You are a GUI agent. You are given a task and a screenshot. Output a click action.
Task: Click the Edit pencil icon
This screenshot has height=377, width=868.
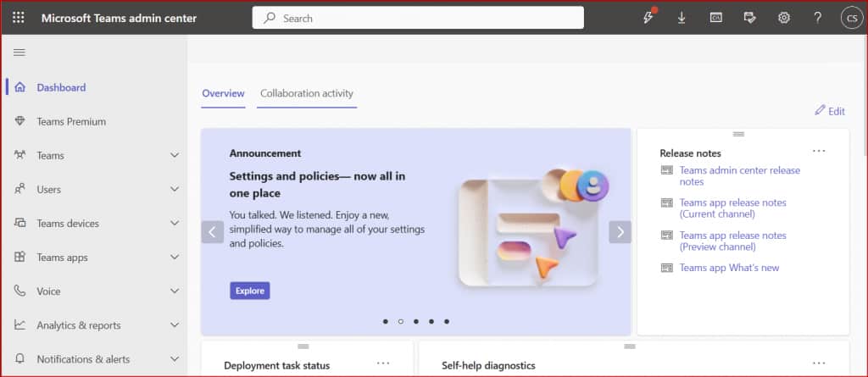[x=820, y=110]
